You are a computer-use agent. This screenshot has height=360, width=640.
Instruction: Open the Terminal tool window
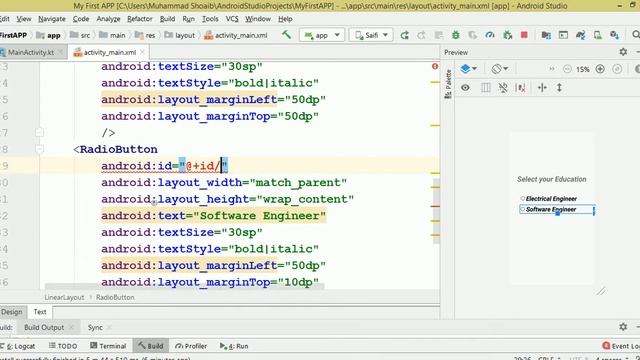point(108,346)
